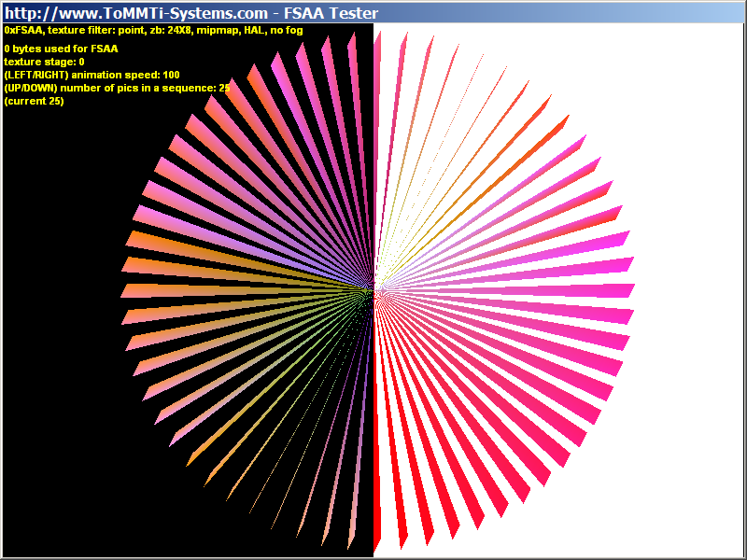Click the "texture stage: 0" text
Screen dimensions: 747x560
tap(44, 62)
